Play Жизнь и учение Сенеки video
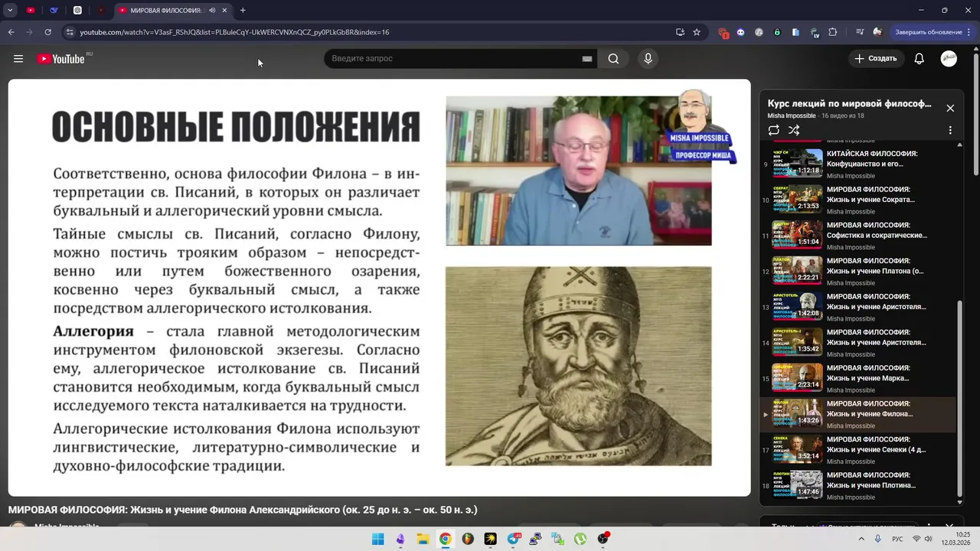Image resolution: width=980 pixels, height=551 pixels. [x=857, y=449]
